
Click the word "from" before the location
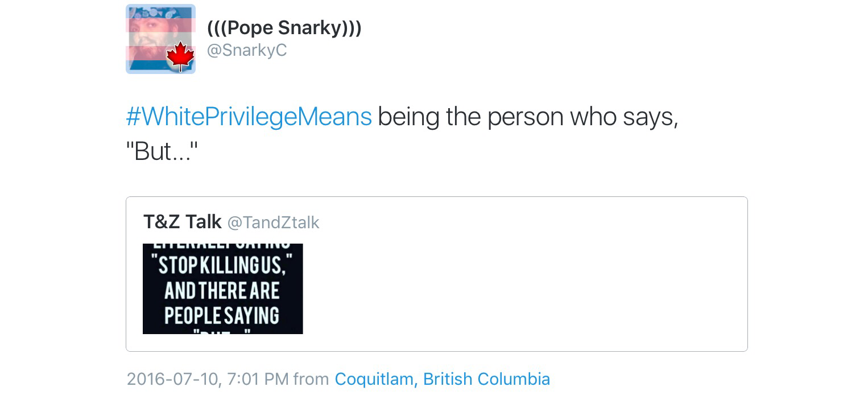[311, 379]
